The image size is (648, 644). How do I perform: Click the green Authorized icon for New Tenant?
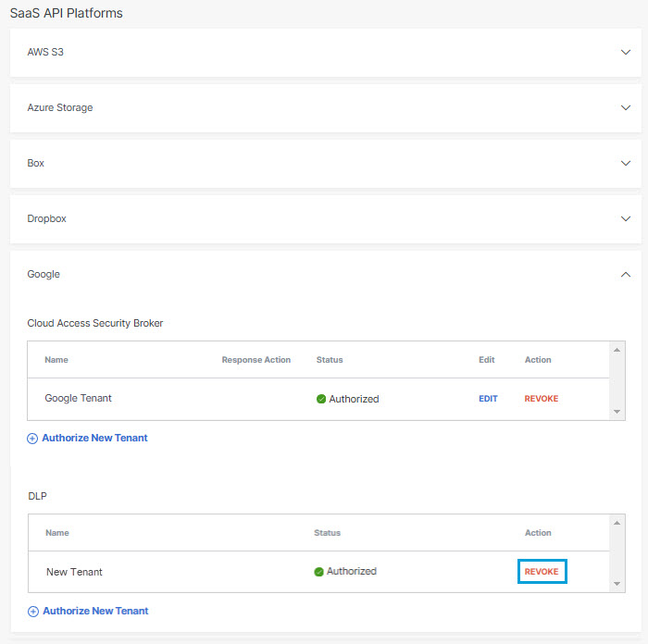(x=318, y=572)
